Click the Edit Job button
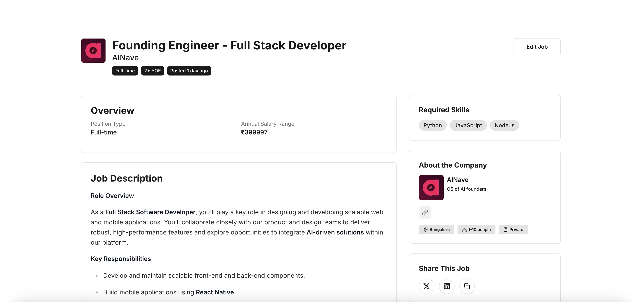Screen dimensions: 644x302 click(x=537, y=47)
